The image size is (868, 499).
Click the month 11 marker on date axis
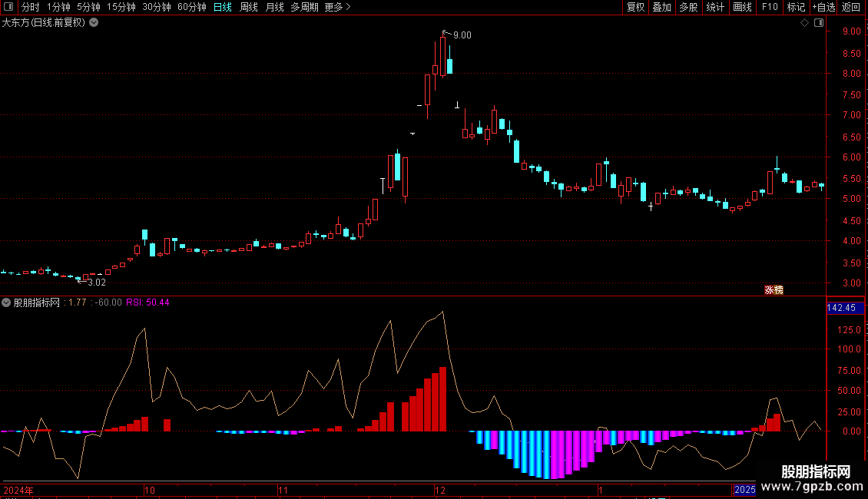pyautogui.click(x=283, y=490)
